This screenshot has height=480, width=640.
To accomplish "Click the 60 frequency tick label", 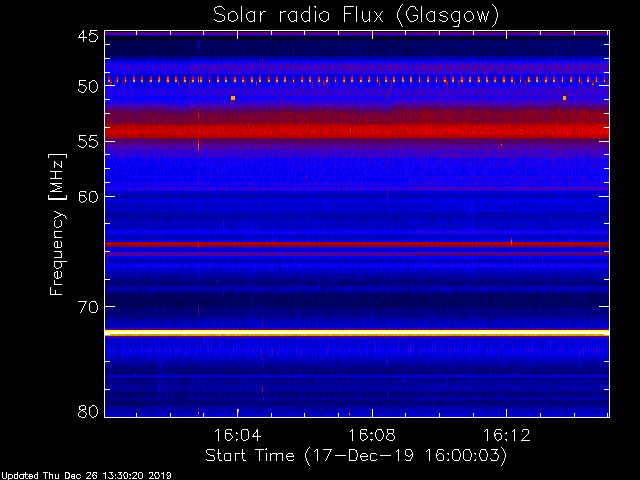I will click(x=88, y=197).
